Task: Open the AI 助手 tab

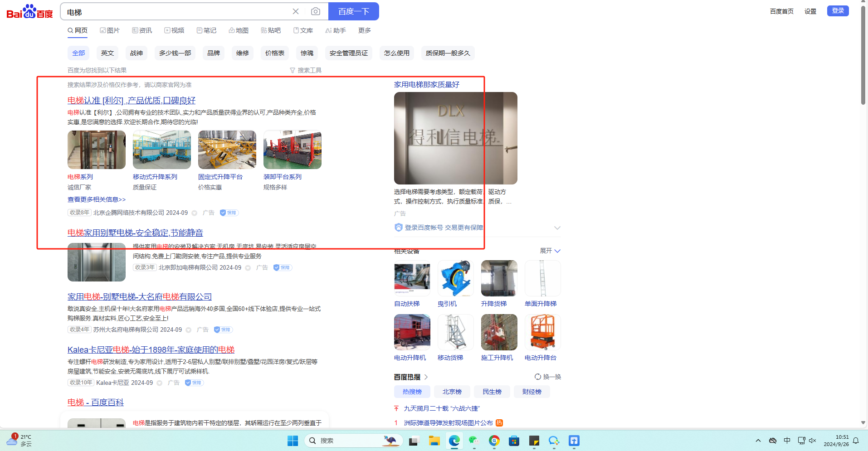Action: pos(336,30)
